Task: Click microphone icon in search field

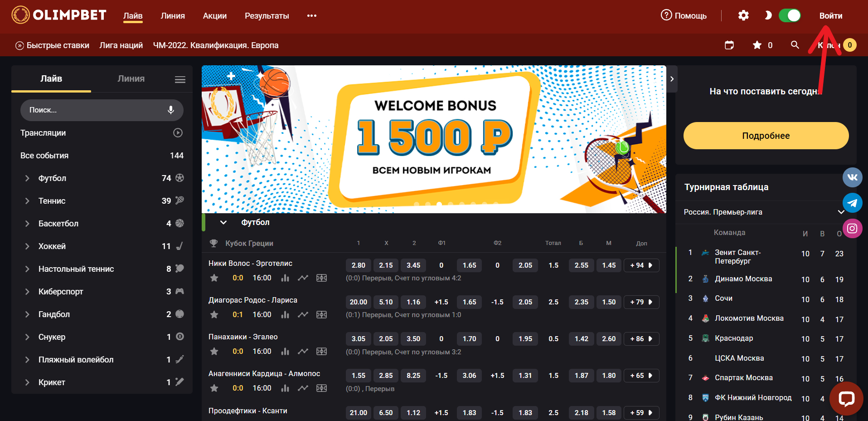Action: [x=171, y=110]
